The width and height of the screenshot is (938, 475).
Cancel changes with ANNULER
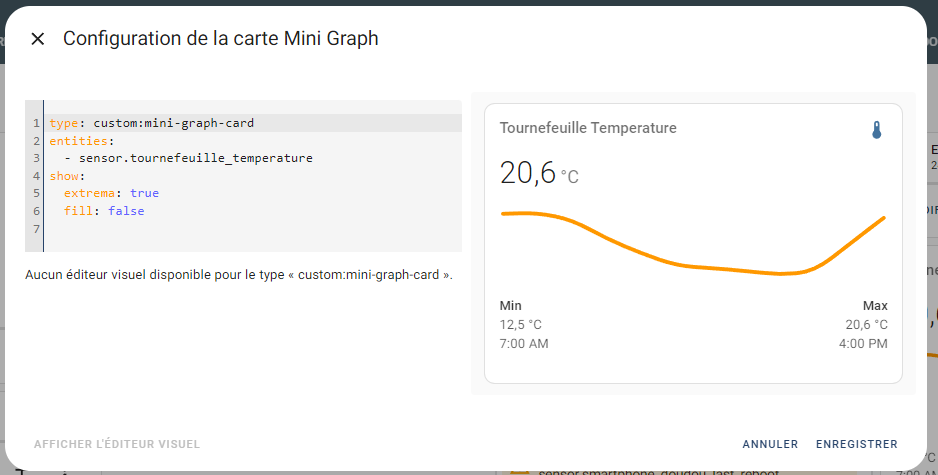coord(770,444)
